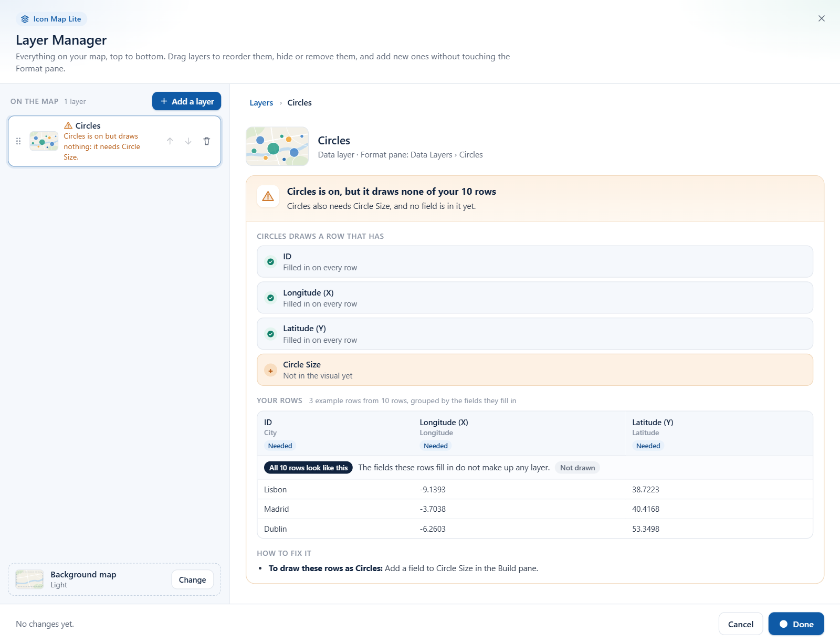The height and width of the screenshot is (643, 840).
Task: Click the 40.4168 latitude value
Action: point(646,509)
